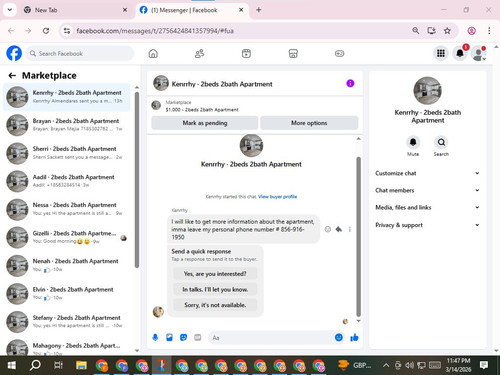Send quick response 'Yes, are you interested?'

215,274
